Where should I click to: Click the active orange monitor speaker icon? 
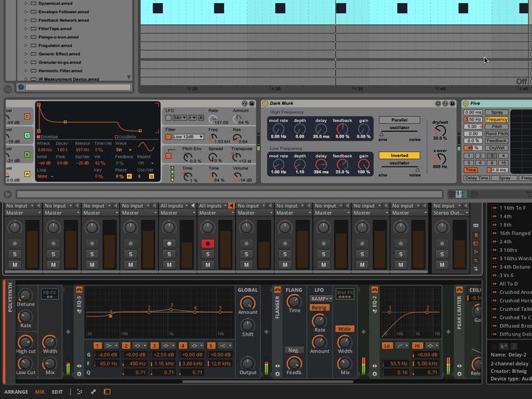(x=231, y=205)
